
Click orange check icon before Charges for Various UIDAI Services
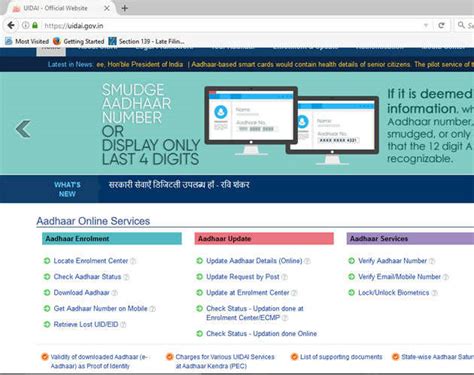(170, 357)
